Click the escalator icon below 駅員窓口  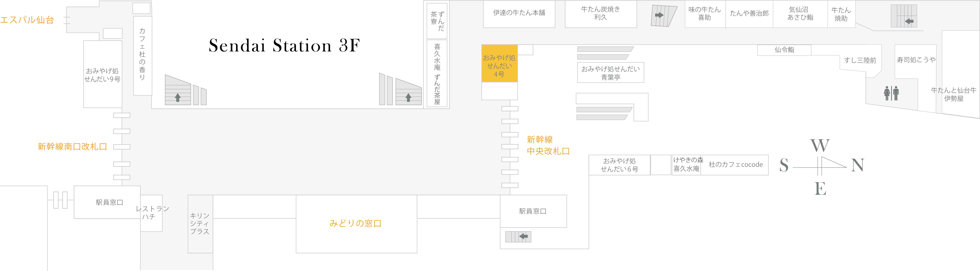click(x=518, y=237)
